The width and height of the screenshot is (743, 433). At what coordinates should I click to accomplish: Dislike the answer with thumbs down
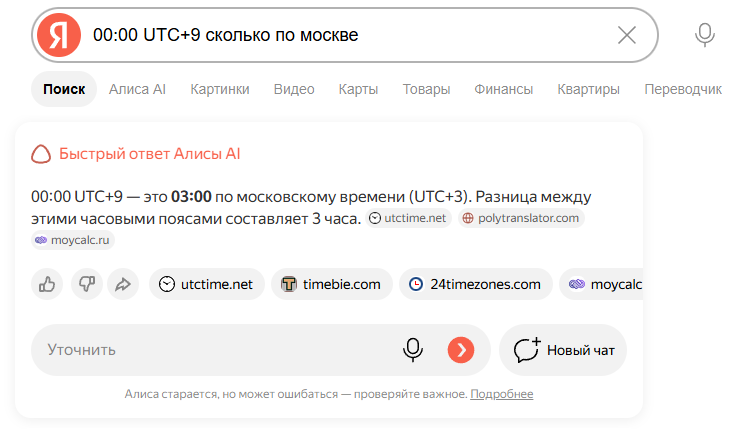pos(87,284)
